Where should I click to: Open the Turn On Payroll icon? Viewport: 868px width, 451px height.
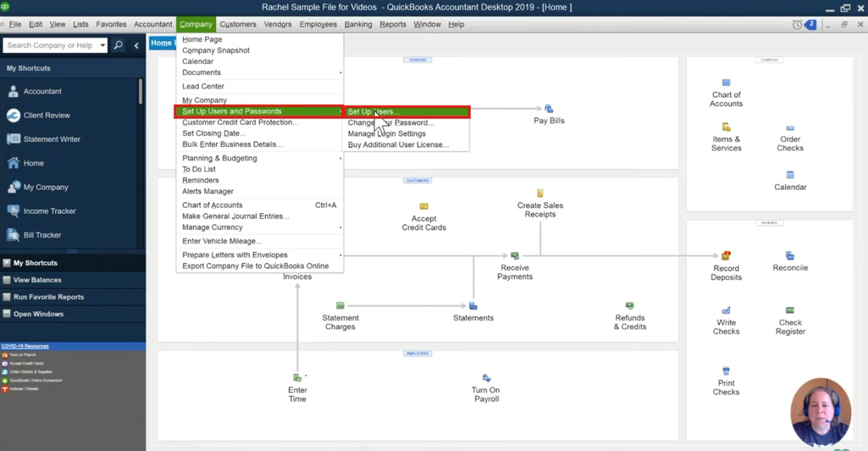tap(486, 379)
